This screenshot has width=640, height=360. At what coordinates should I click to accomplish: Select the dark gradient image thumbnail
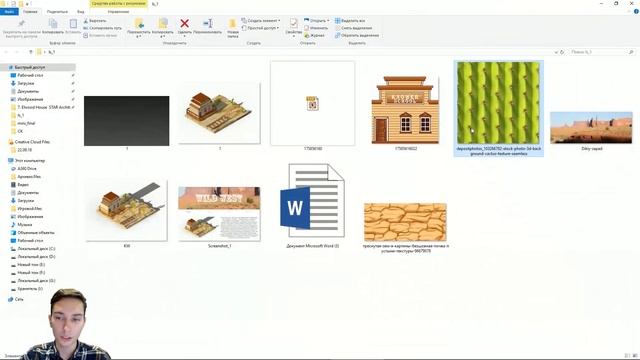coord(127,121)
